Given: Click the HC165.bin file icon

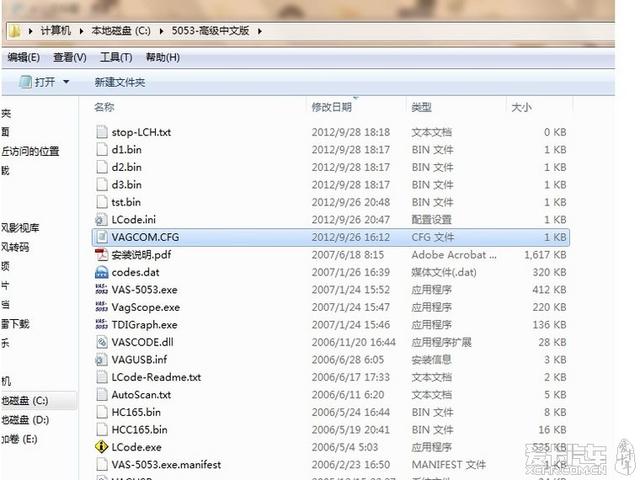Looking at the screenshot, I should click(102, 412).
